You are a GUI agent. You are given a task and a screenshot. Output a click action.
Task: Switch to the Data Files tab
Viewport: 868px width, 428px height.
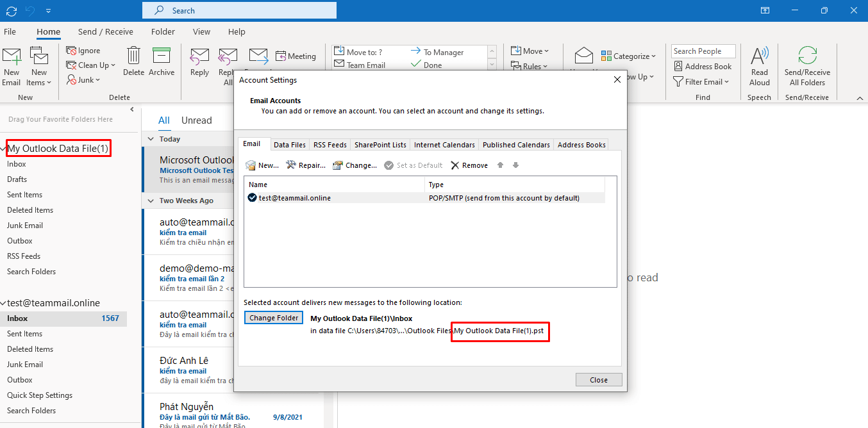click(290, 145)
